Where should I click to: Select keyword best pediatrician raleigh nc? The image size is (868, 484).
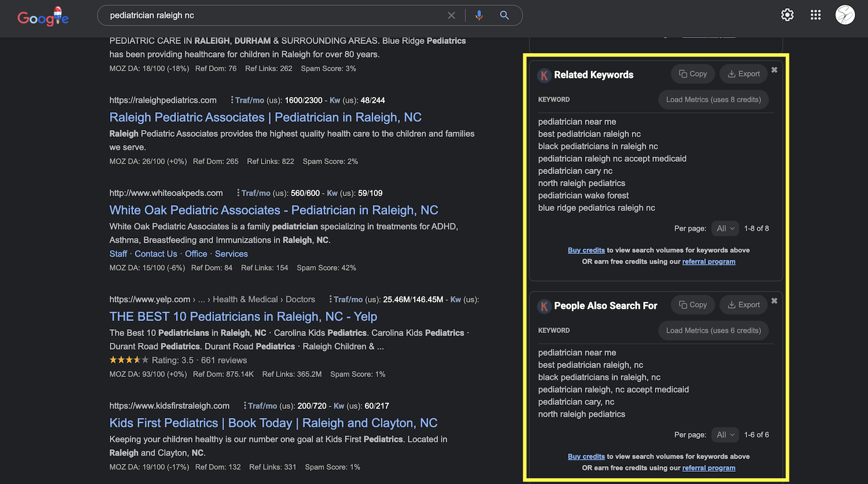coord(590,134)
